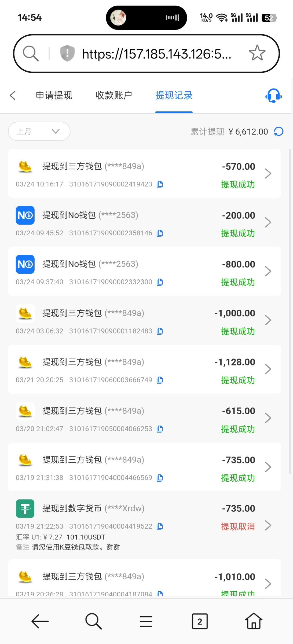The height and width of the screenshot is (644, 293).
Task: Expand details of the -570.00 withdrawal
Action: pyautogui.click(x=268, y=174)
